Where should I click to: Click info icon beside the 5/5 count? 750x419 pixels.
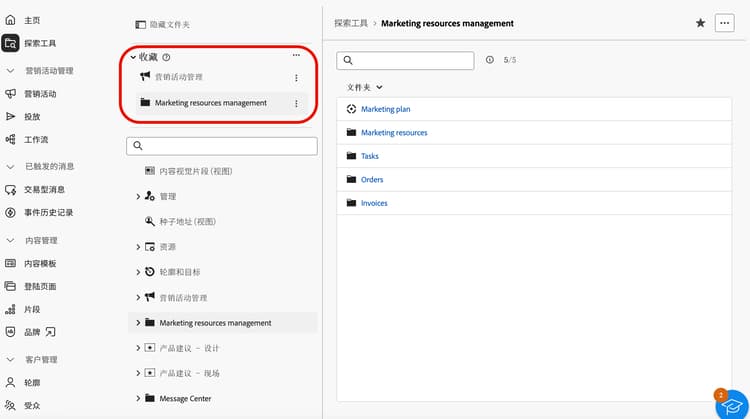[490, 60]
